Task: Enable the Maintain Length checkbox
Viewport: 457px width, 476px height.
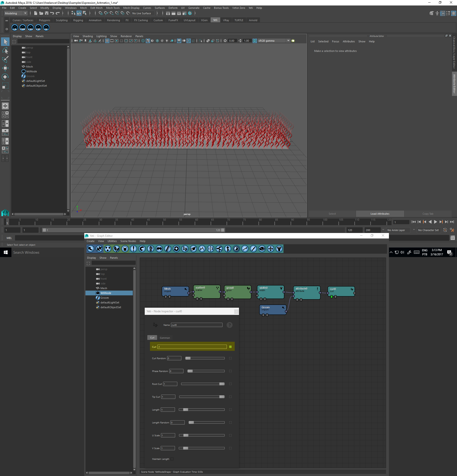Action: pos(172,459)
